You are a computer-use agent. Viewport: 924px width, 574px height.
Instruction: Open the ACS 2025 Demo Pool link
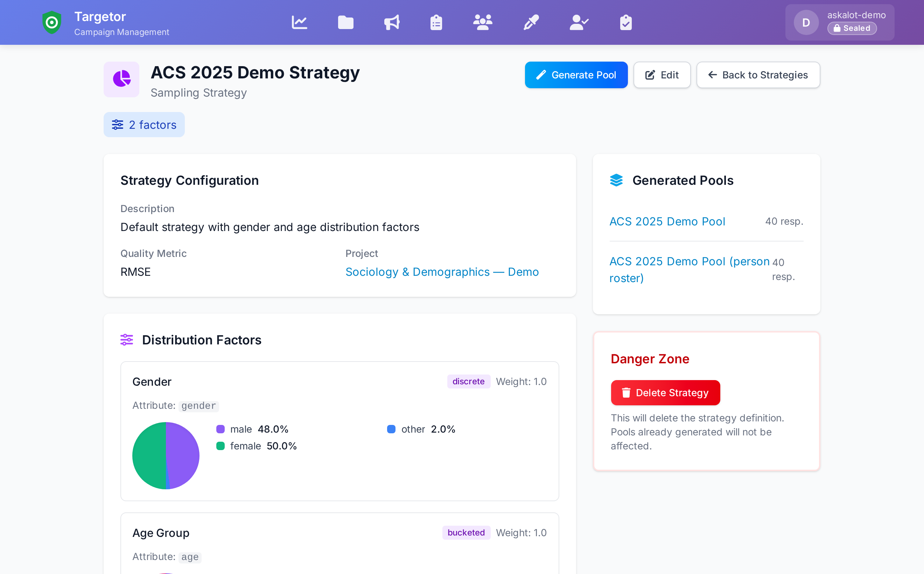(x=667, y=221)
